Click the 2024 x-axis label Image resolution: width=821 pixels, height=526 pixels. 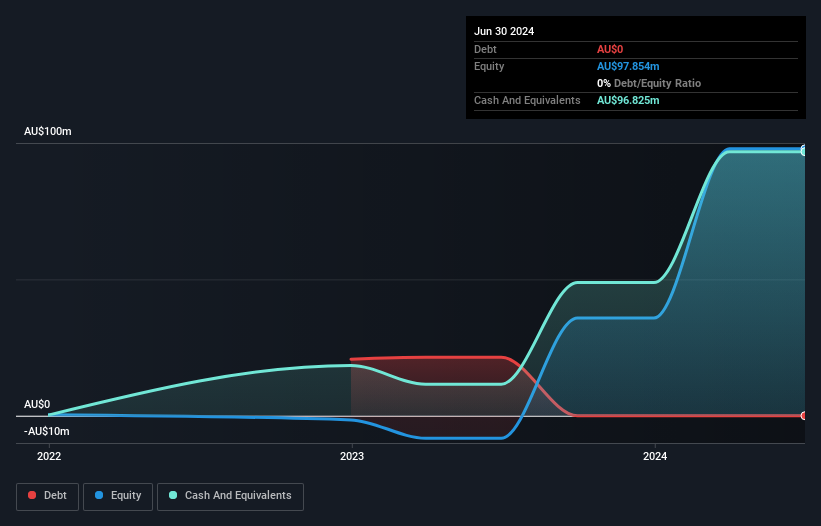[655, 456]
